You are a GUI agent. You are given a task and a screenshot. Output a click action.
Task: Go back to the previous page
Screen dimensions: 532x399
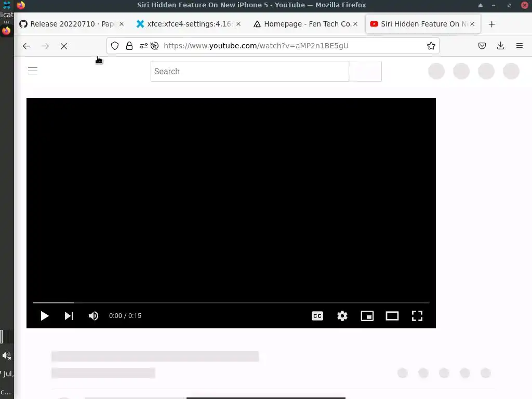tap(26, 46)
